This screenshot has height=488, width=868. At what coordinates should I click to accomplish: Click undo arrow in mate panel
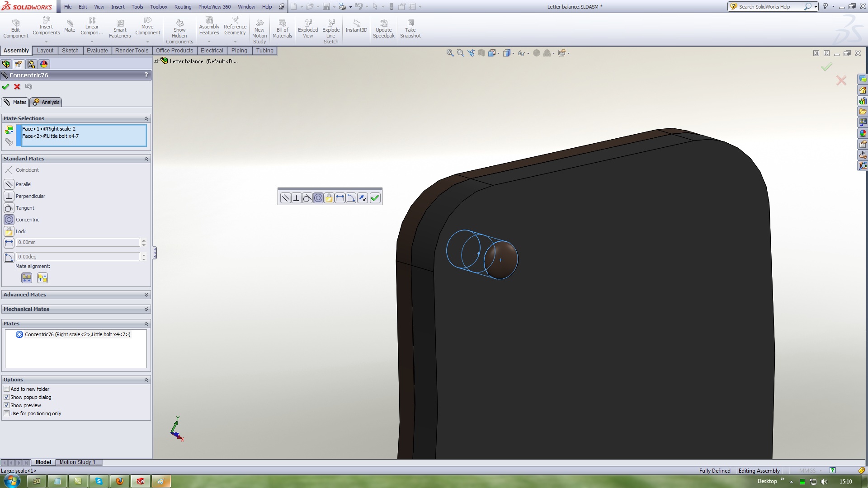point(29,87)
